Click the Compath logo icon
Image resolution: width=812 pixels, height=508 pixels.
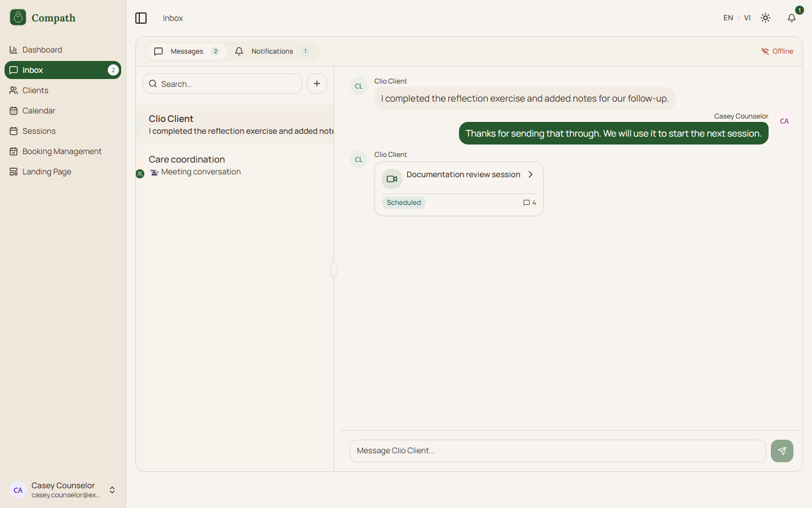pos(18,17)
